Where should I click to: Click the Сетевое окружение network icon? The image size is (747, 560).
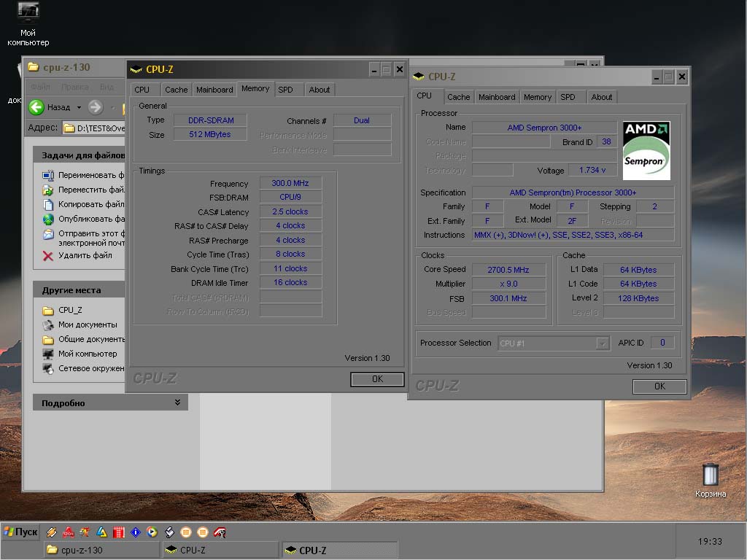[47, 368]
